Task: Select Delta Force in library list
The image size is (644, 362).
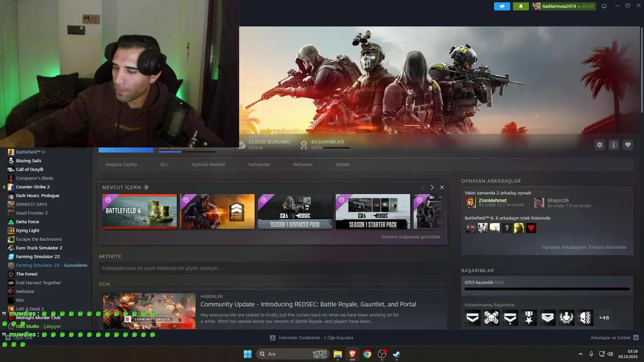Action: [27, 222]
